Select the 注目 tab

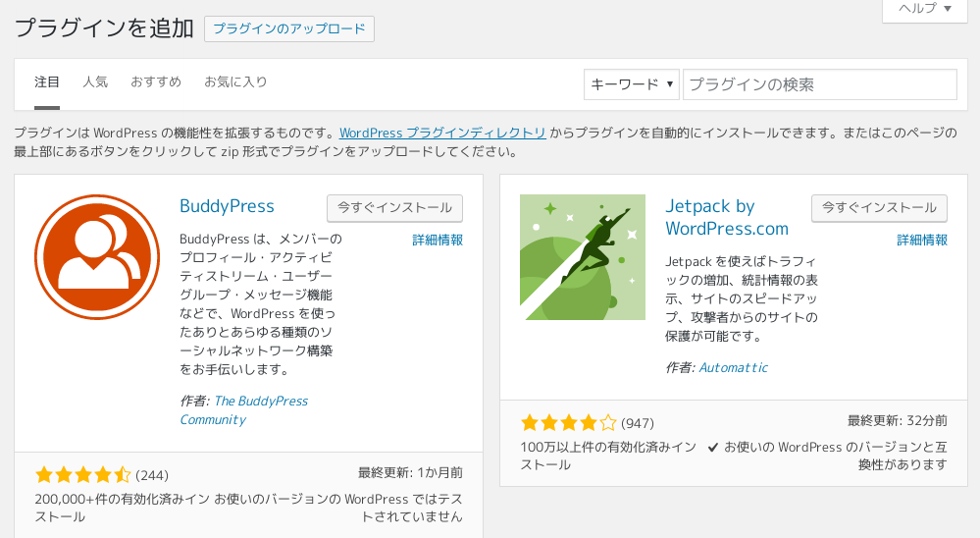(x=47, y=81)
